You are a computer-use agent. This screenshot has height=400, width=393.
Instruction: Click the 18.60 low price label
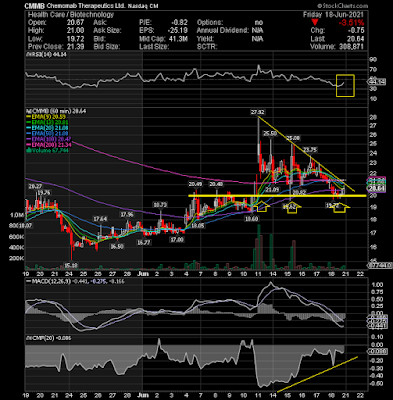click(x=251, y=219)
